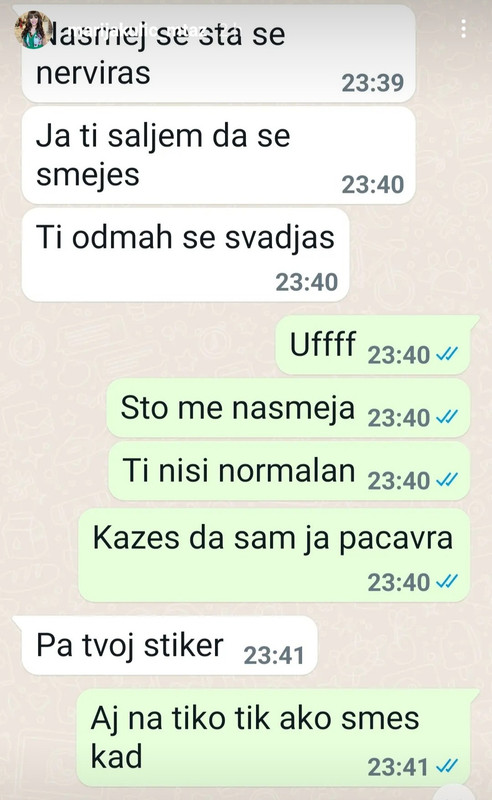Click read-receipt ticks on 'Uffff' message
Image resolution: width=492 pixels, height=800 pixels.
(x=447, y=354)
